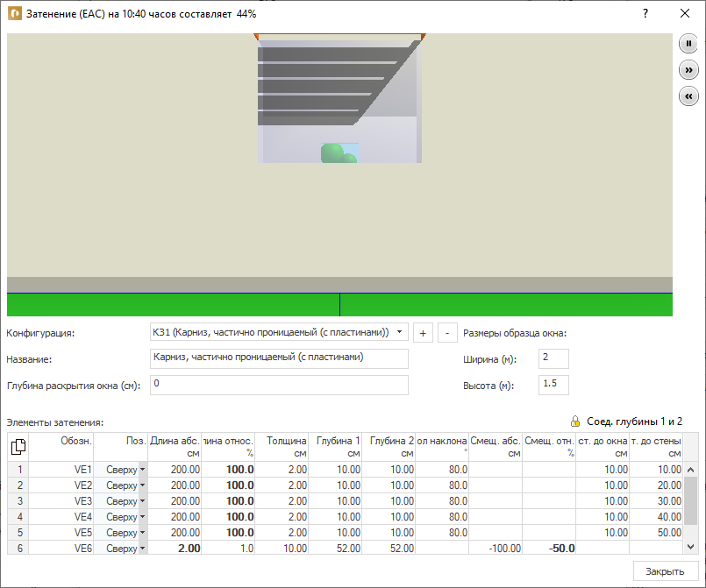Image resolution: width=706 pixels, height=588 pixels.
Task: Click VE2 wall distance 20.00
Action: tap(656, 485)
